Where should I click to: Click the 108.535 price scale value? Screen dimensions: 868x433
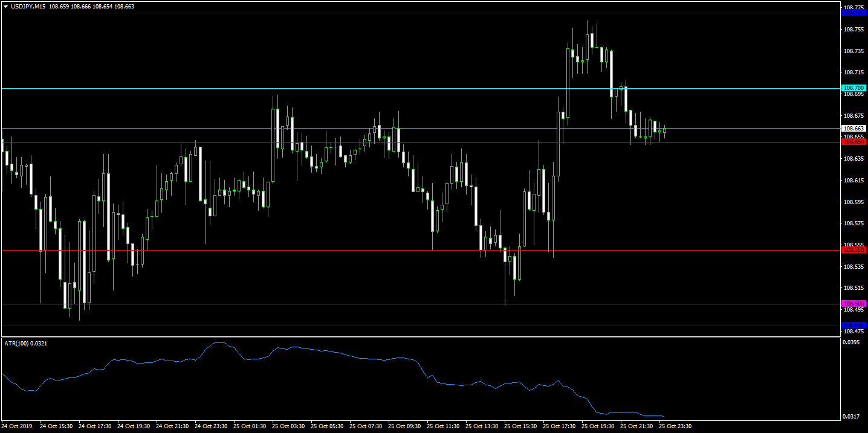click(853, 267)
